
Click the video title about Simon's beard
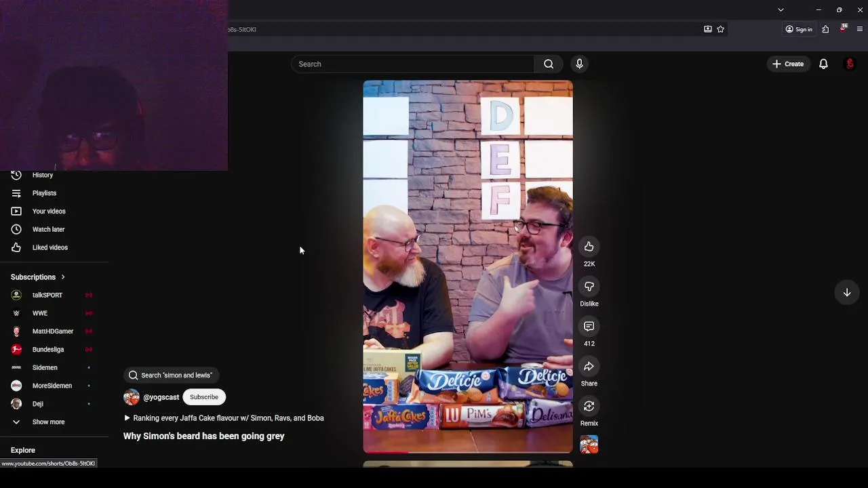(204, 436)
